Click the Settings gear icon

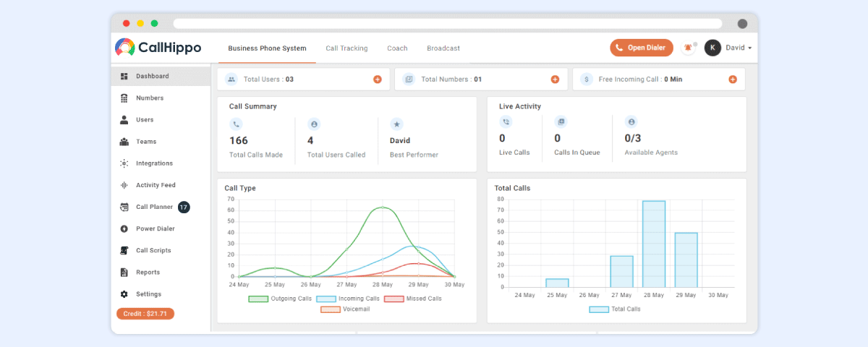tap(124, 294)
